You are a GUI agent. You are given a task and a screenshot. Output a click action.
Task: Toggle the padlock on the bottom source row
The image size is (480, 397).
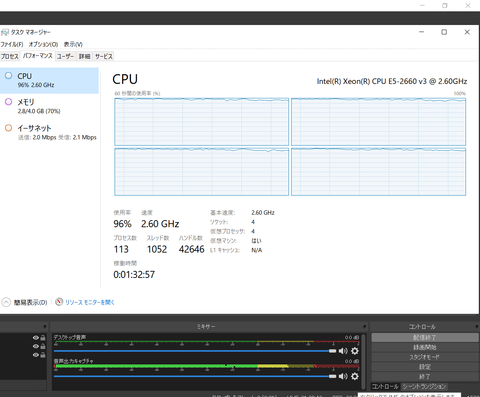pos(43,355)
